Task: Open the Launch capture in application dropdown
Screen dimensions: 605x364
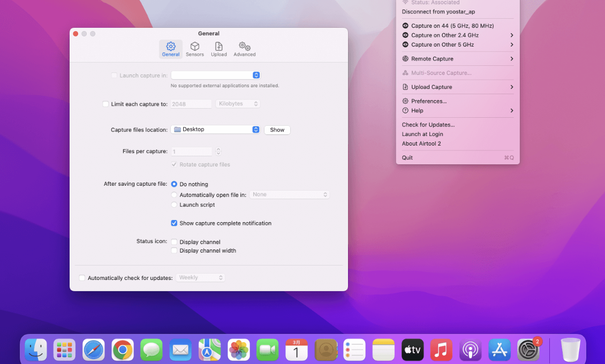Action: point(215,75)
